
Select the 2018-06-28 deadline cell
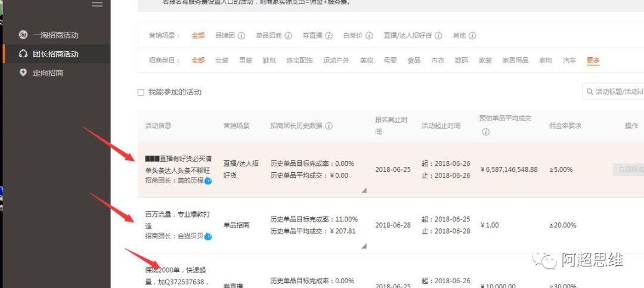point(392,225)
